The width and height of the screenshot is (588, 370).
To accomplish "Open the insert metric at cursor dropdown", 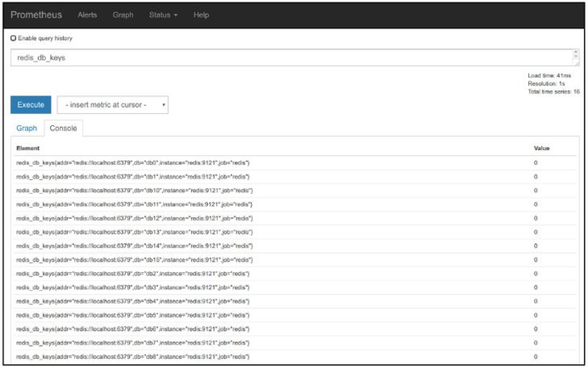I will click(x=113, y=105).
